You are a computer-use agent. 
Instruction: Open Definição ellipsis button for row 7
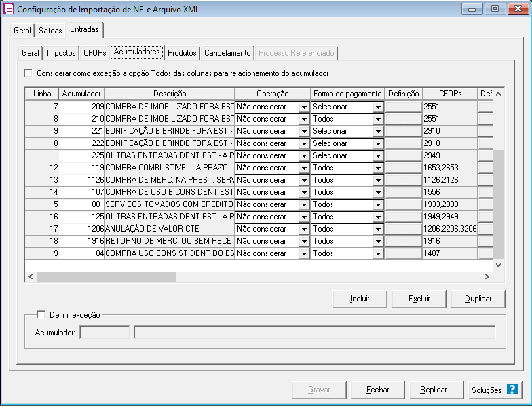pyautogui.click(x=403, y=107)
